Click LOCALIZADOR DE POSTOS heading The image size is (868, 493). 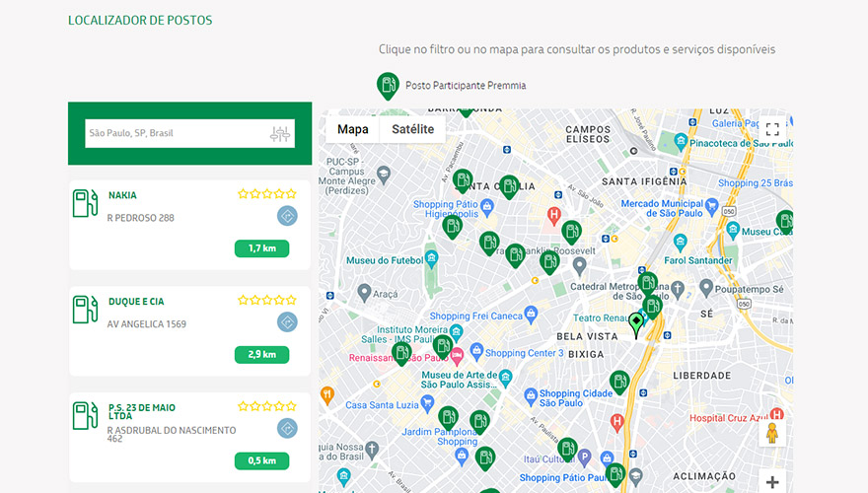point(140,21)
